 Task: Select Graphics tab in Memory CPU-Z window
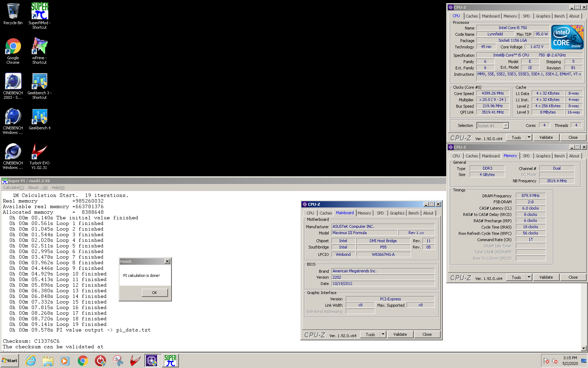[543, 156]
